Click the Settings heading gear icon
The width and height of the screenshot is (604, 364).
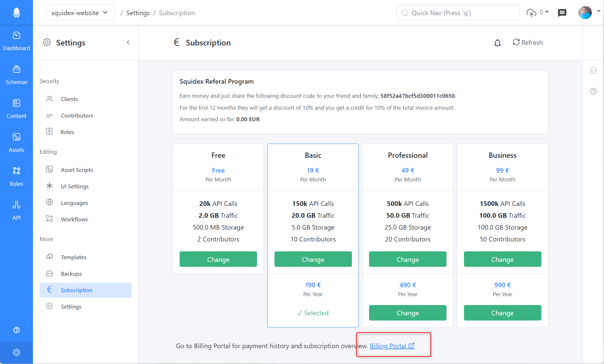click(x=47, y=42)
